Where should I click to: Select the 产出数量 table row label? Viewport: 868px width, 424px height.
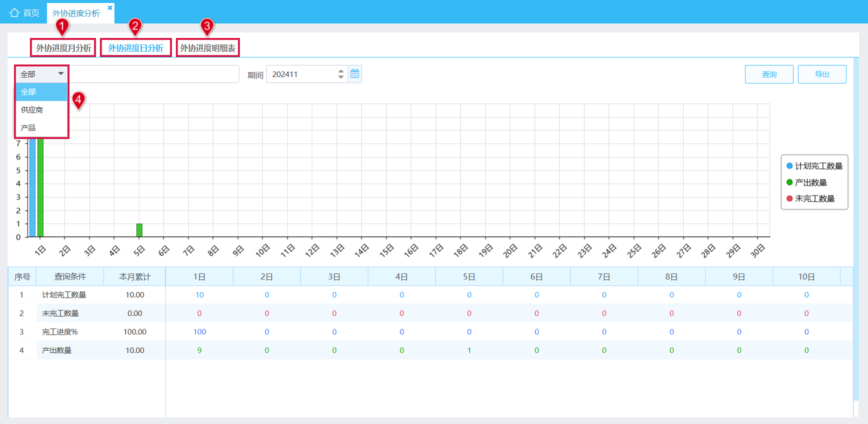56,350
